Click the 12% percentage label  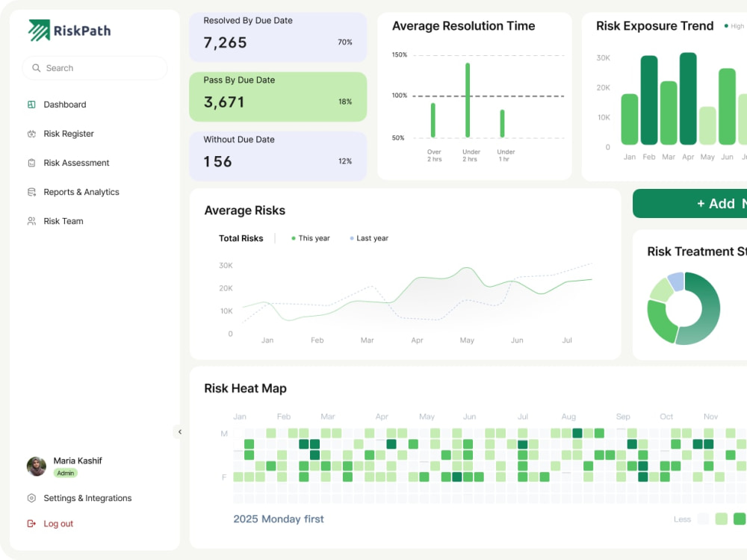tap(345, 161)
